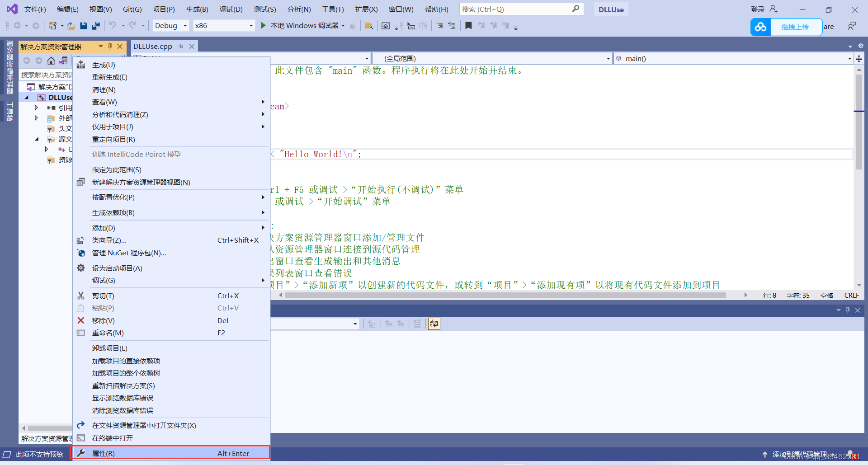Close the Solution Explorer panel
This screenshot has height=465, width=868.
(120, 47)
